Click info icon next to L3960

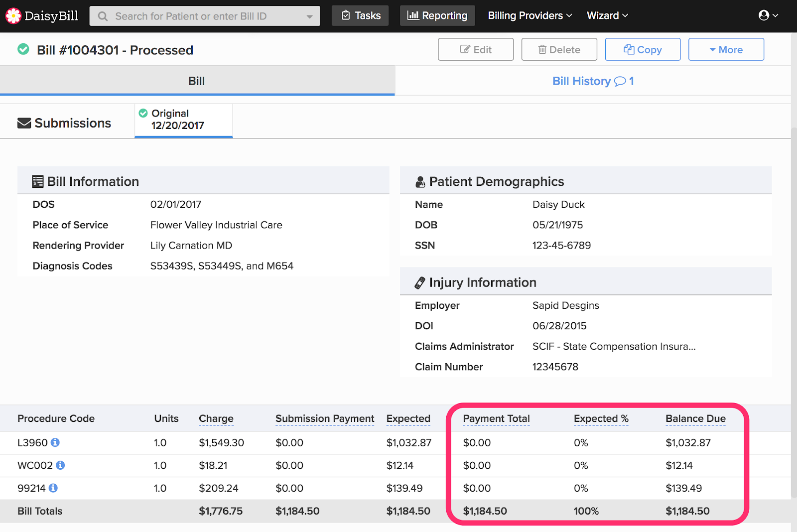pos(55,442)
